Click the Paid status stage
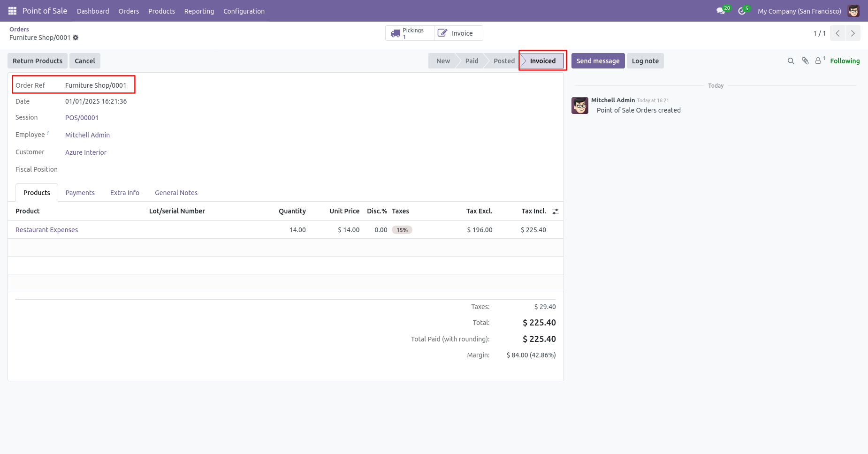 point(472,61)
